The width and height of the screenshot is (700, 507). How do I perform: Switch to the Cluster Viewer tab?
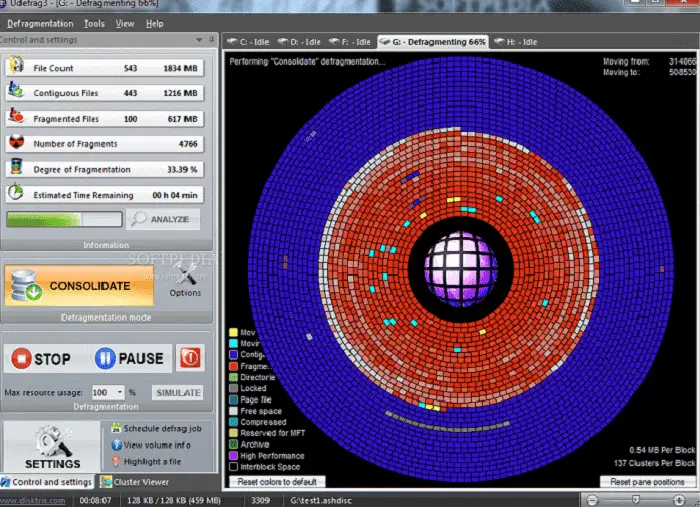(134, 482)
